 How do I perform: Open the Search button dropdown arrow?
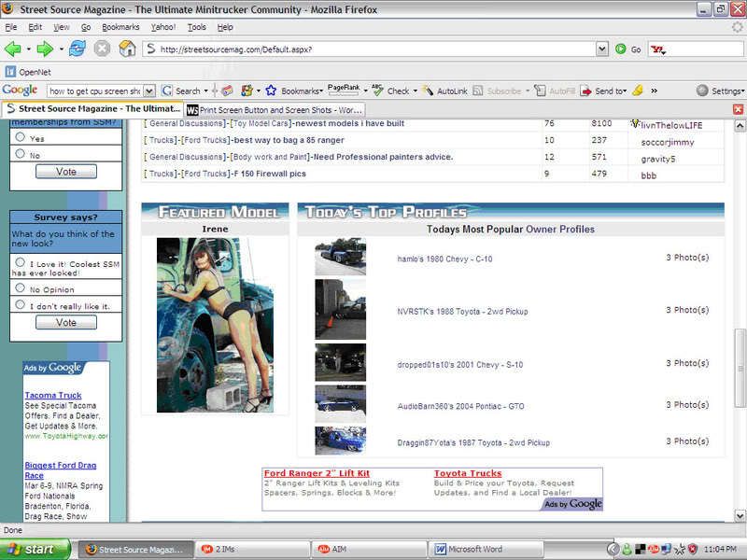[205, 91]
